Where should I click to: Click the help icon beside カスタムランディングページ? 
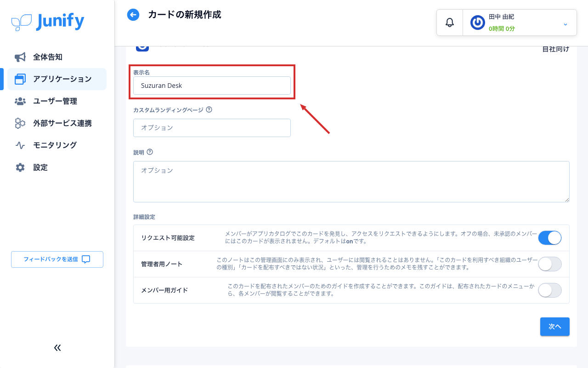click(x=209, y=109)
